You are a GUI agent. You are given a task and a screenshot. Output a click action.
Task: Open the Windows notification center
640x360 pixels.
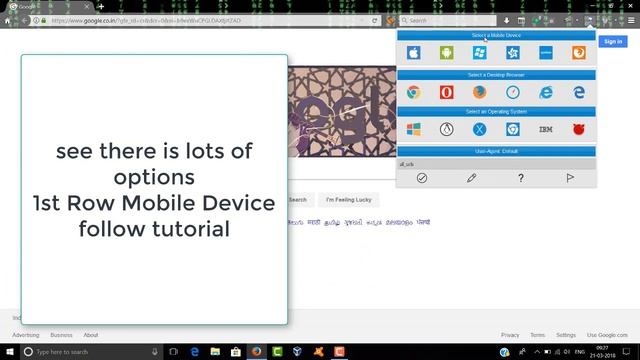coord(627,351)
